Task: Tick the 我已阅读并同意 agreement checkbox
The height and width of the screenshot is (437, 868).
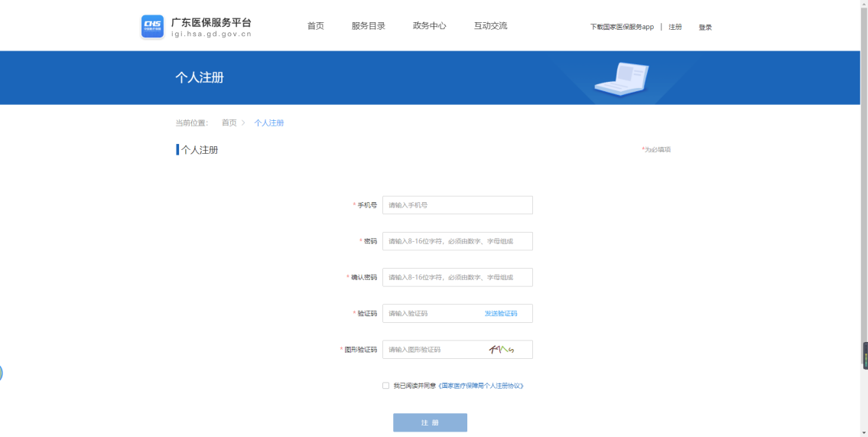Action: click(385, 386)
